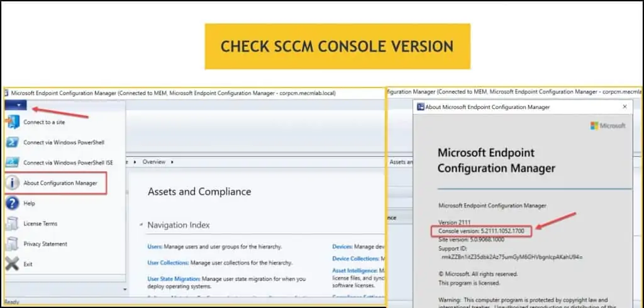This screenshot has height=308, width=644.
Task: Click the About information icon
Action: pyautogui.click(x=12, y=183)
